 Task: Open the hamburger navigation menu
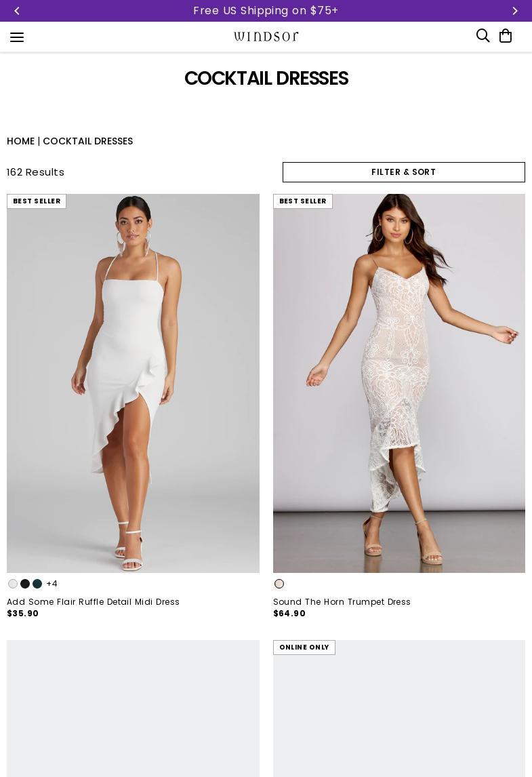17,37
